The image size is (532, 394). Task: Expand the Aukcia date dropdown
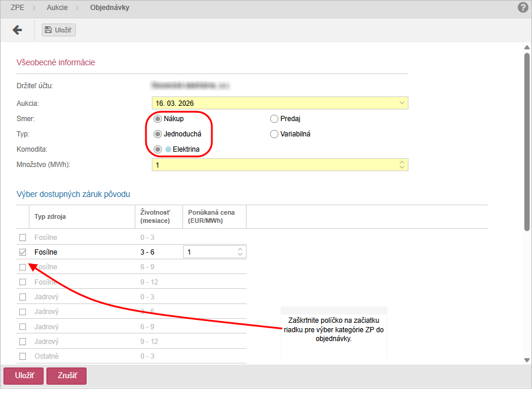pos(402,103)
